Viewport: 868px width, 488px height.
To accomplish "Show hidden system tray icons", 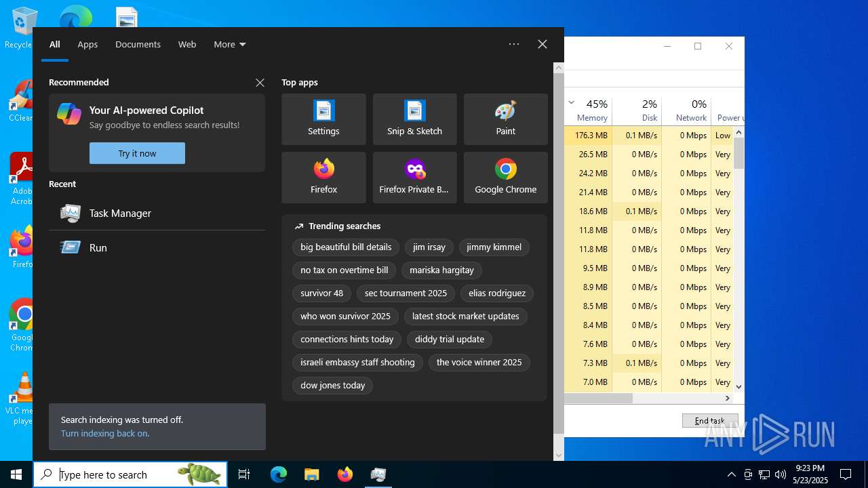I will click(x=731, y=474).
